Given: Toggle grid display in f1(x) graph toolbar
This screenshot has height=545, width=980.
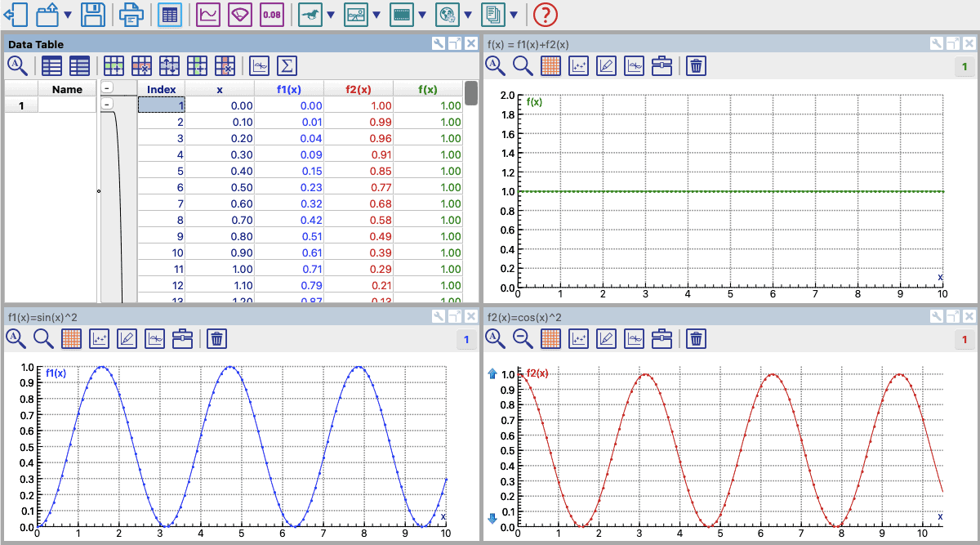Looking at the screenshot, I should [x=72, y=337].
